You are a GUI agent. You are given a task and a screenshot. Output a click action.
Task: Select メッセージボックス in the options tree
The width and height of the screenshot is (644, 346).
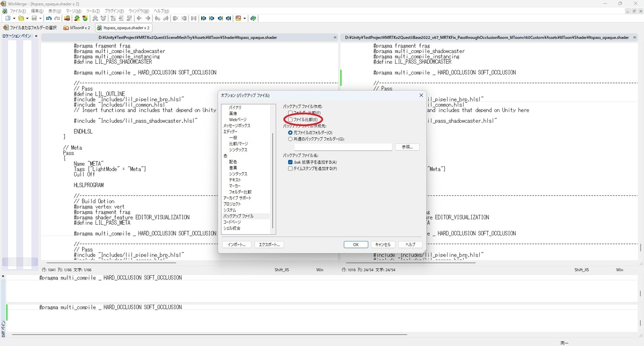pyautogui.click(x=237, y=126)
